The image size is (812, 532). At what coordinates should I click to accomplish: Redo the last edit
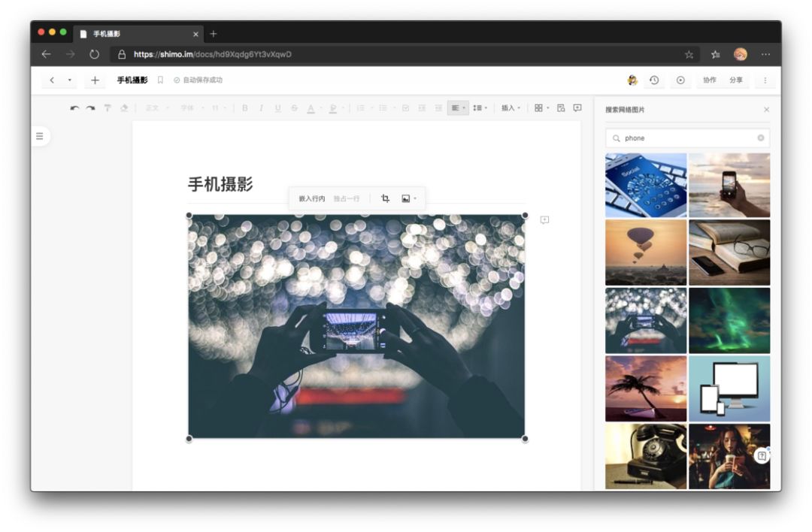coord(91,108)
